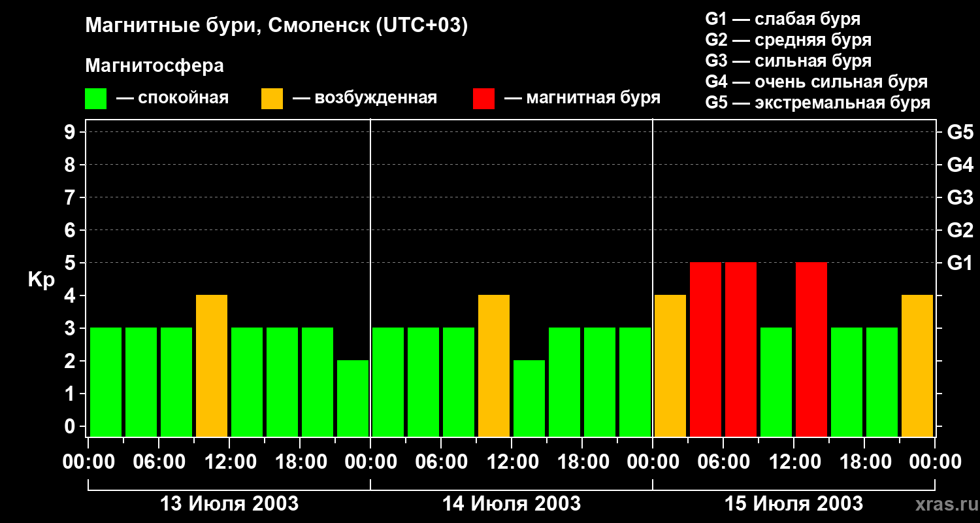Click the Kp 2 green bar on 13 Июля
The image size is (980, 523).
(353, 398)
